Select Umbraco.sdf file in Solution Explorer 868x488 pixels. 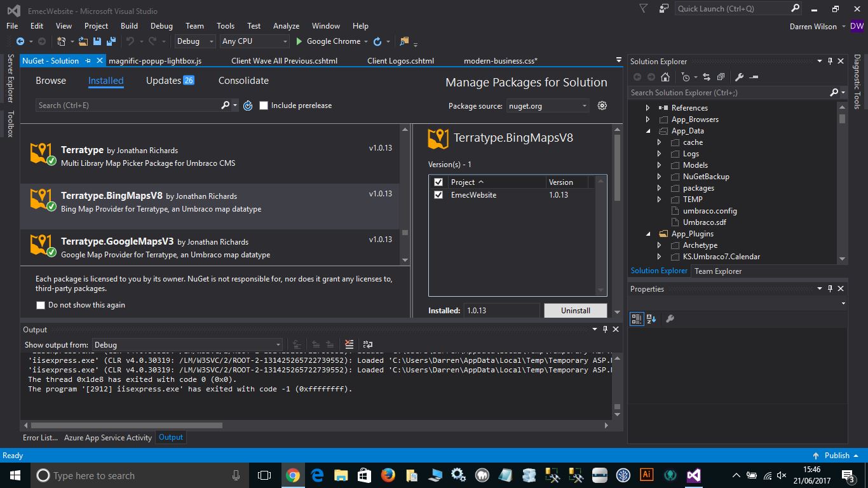tap(704, 222)
